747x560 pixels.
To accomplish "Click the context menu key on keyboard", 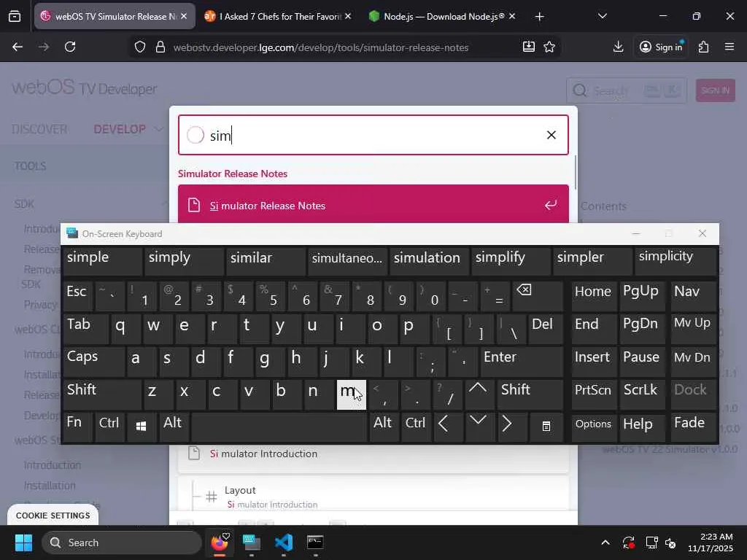I will coord(546,426).
